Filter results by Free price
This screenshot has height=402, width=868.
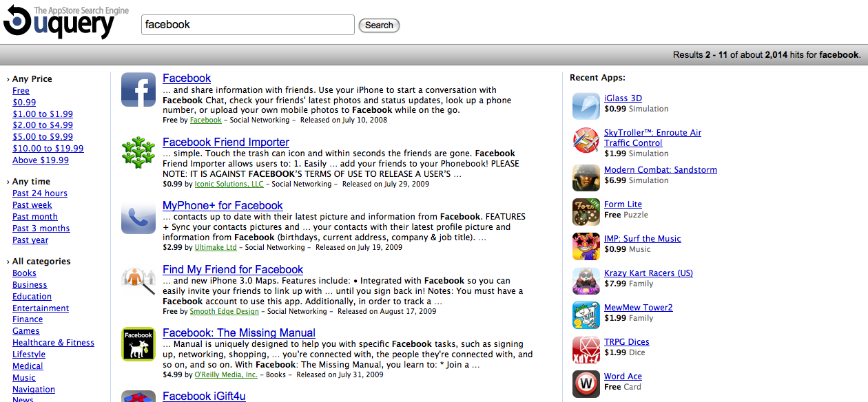21,91
